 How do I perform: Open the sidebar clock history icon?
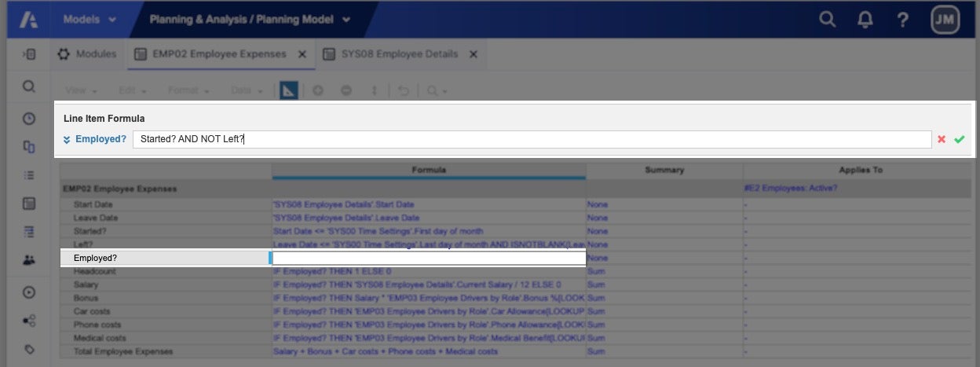click(29, 119)
